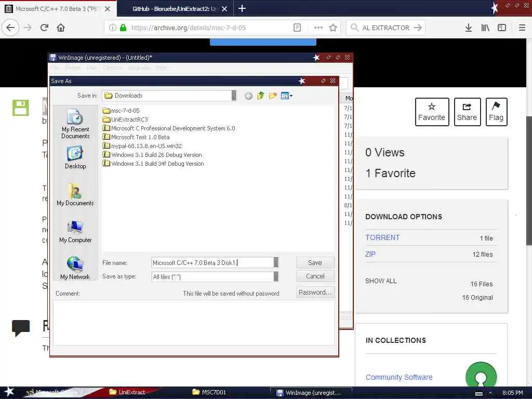The image size is (532, 399).
Task: Click the browser Forward arrow button
Action: [28, 28]
